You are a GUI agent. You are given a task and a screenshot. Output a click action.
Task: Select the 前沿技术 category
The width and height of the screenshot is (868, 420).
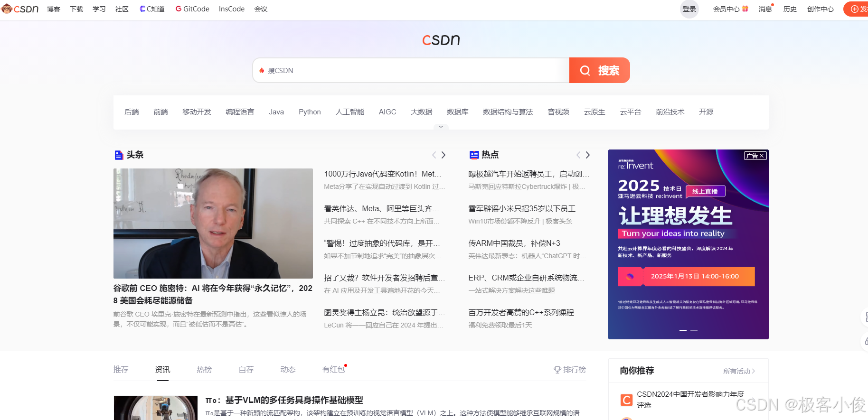(670, 112)
